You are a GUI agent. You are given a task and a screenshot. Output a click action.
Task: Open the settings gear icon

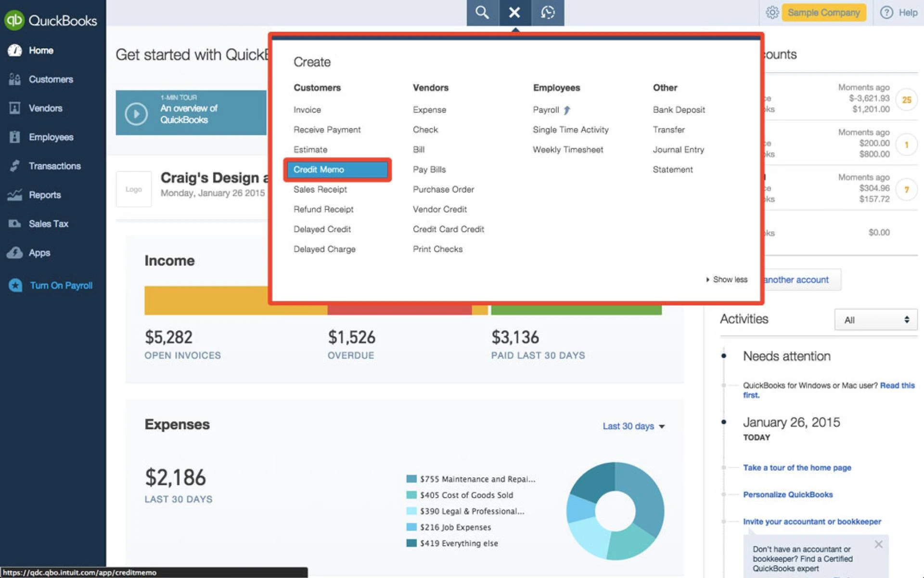772,13
